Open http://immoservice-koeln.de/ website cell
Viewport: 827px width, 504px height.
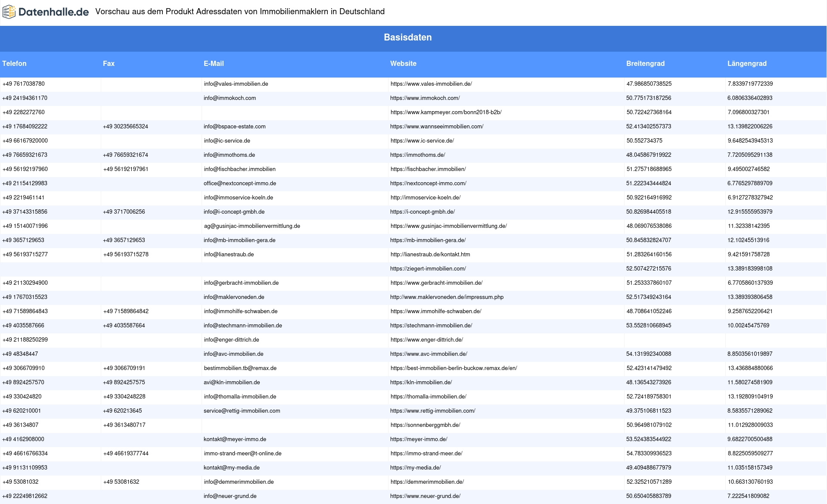pos(426,198)
